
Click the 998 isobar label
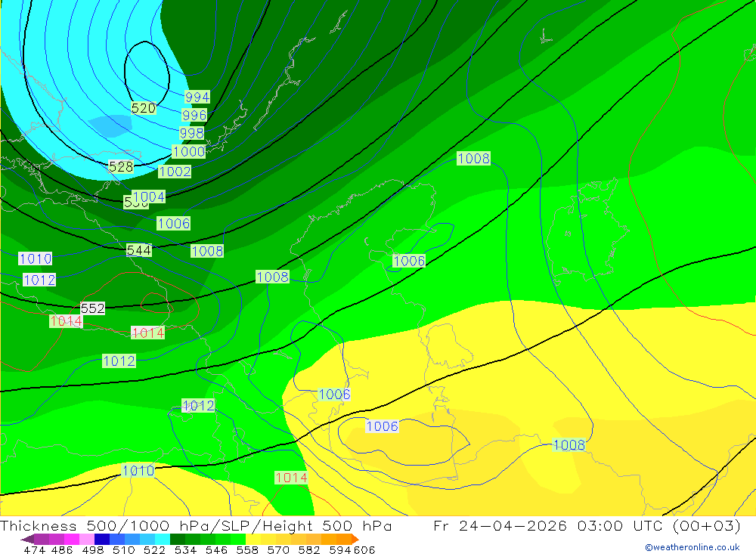pos(191,133)
